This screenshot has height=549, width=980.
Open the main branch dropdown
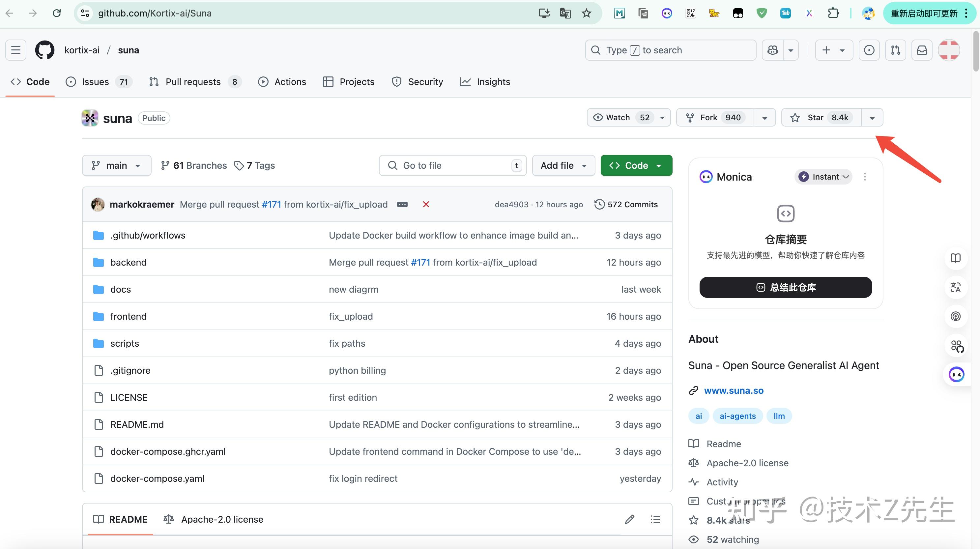(x=116, y=165)
